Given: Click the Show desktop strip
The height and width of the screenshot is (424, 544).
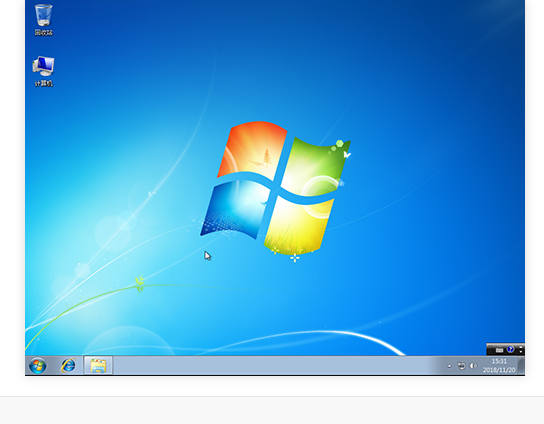Looking at the screenshot, I should 521,366.
